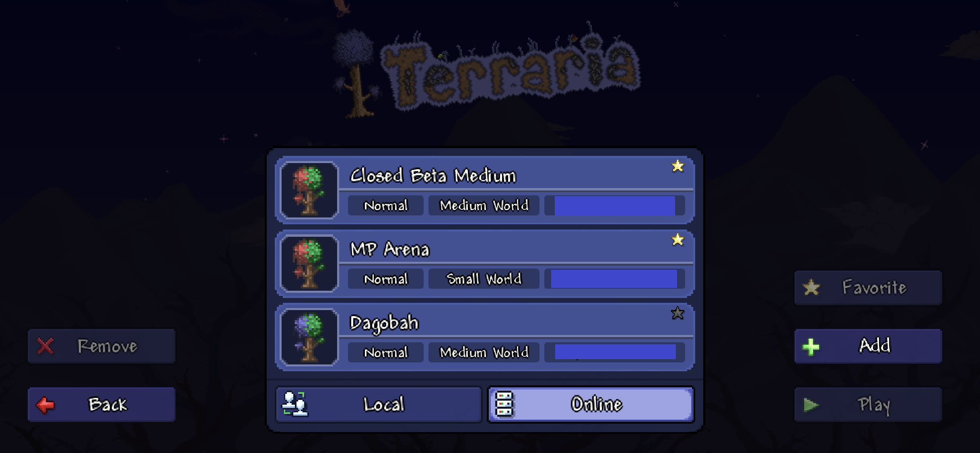Switch to the Online tab

coord(591,405)
